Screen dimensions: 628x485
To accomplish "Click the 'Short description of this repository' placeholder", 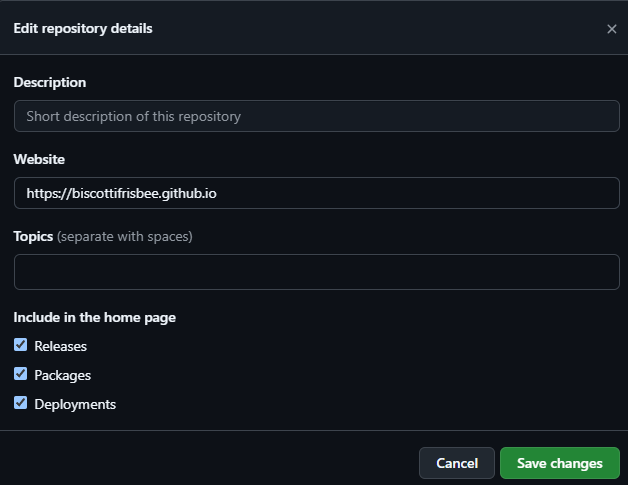I will pos(133,116).
